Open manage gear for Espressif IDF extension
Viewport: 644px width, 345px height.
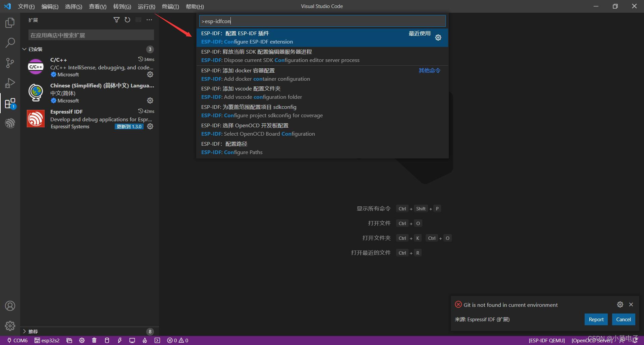[x=150, y=127]
